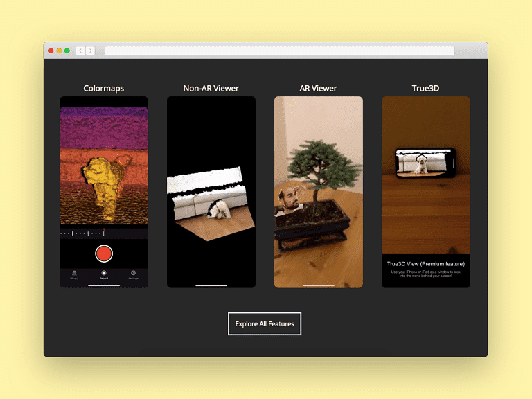Open the Non-AR Viewer dog preview
Screen dimensions: 532x399
click(211, 192)
